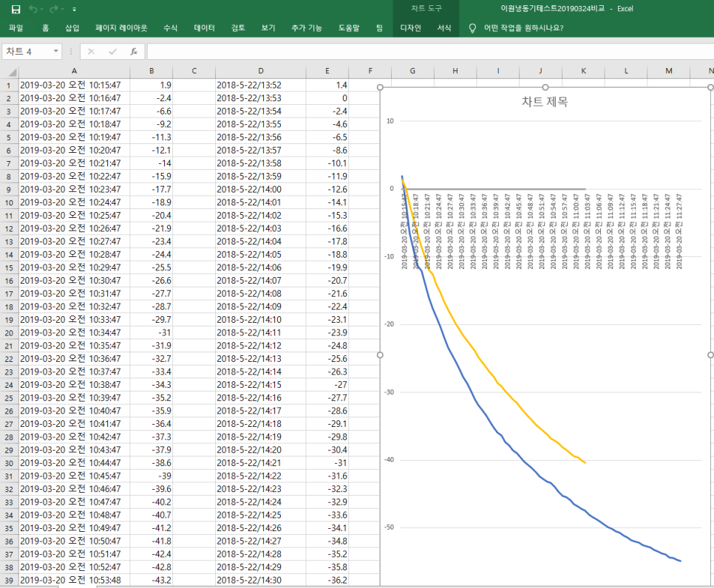
Task: Click cell E24 with value -27
Action: coord(327,385)
